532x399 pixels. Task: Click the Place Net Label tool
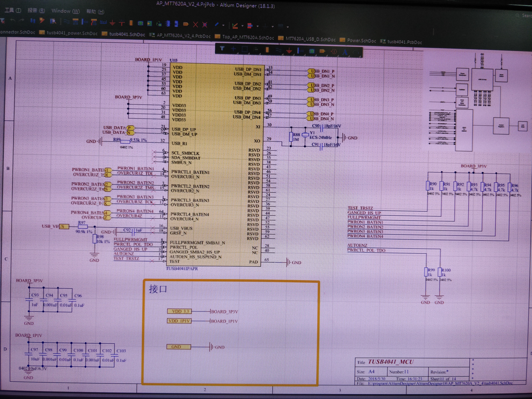pos(103,22)
